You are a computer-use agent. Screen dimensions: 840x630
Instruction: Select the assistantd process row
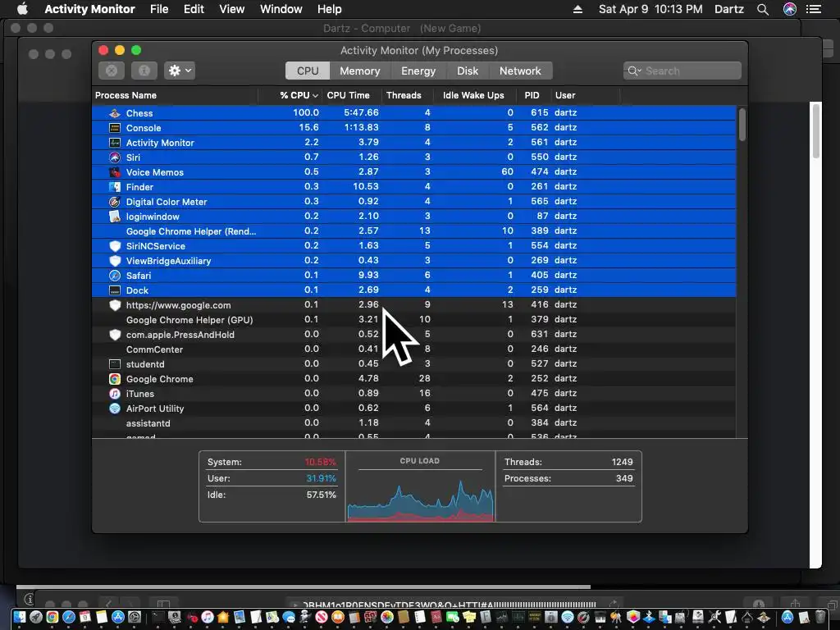(414, 423)
